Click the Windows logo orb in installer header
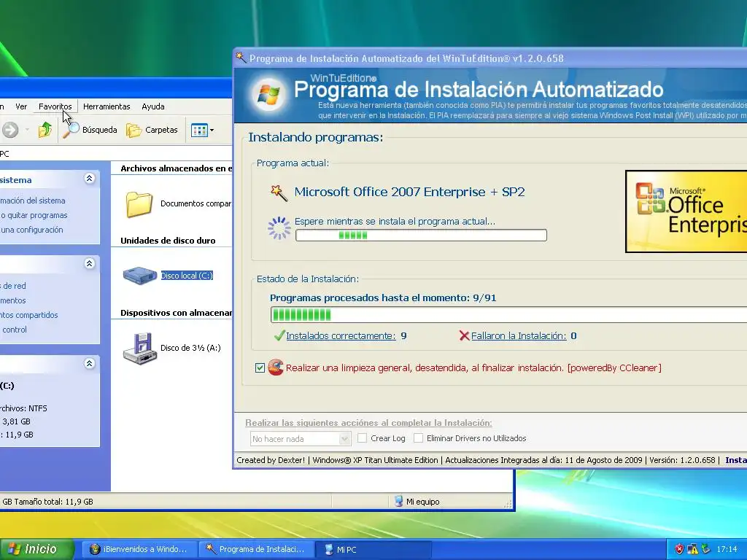This screenshot has height=560, width=747. (268, 94)
